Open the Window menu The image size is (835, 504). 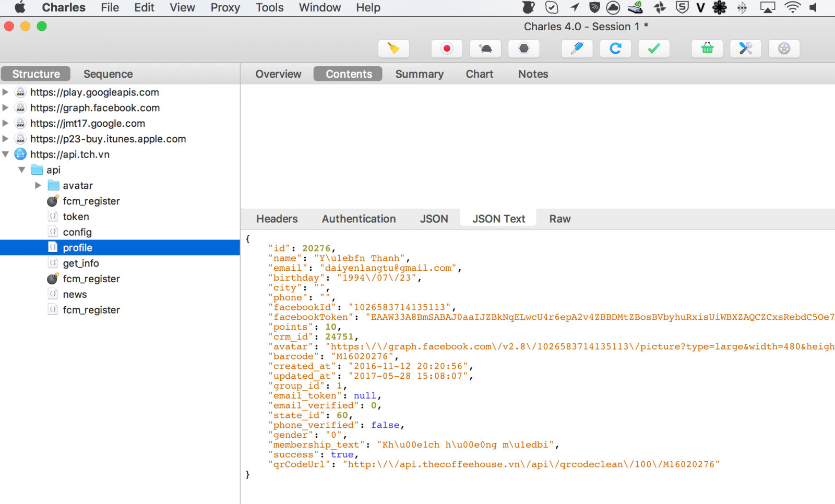tap(319, 8)
